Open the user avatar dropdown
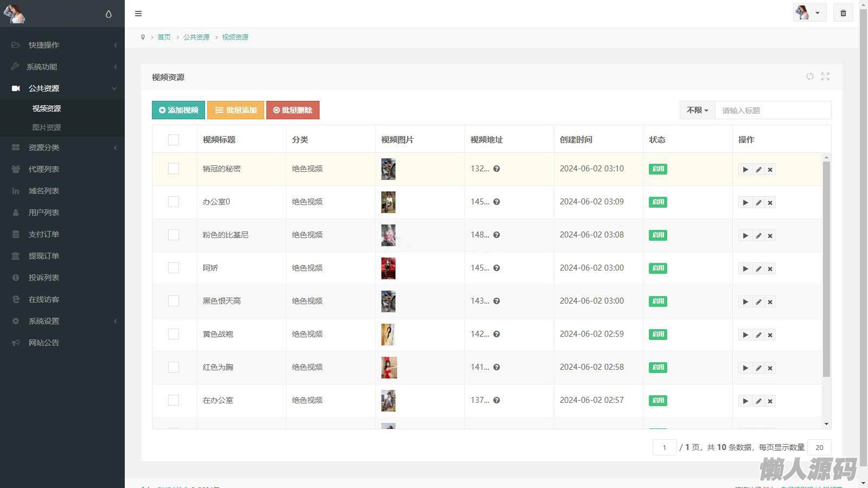 (809, 13)
